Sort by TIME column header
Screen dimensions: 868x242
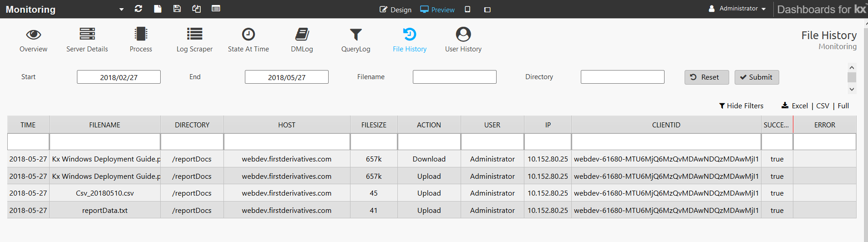point(28,125)
